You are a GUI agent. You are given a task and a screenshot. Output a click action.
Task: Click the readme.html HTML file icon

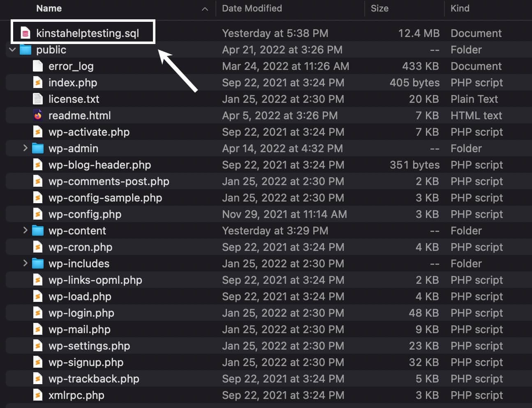click(37, 115)
